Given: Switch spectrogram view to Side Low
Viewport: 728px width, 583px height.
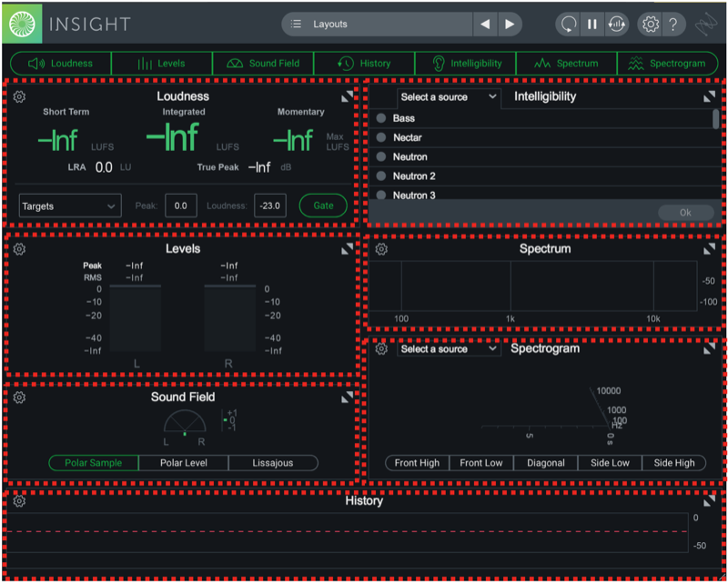Looking at the screenshot, I should [610, 463].
